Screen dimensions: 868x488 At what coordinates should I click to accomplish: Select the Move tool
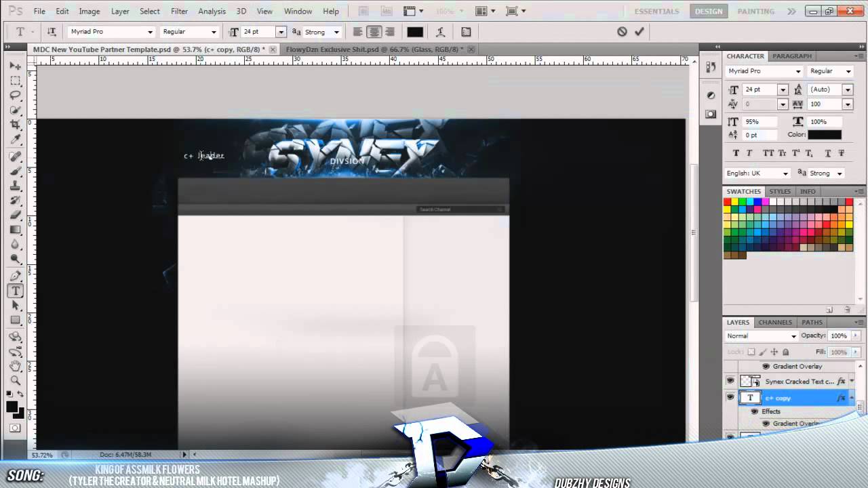[15, 66]
